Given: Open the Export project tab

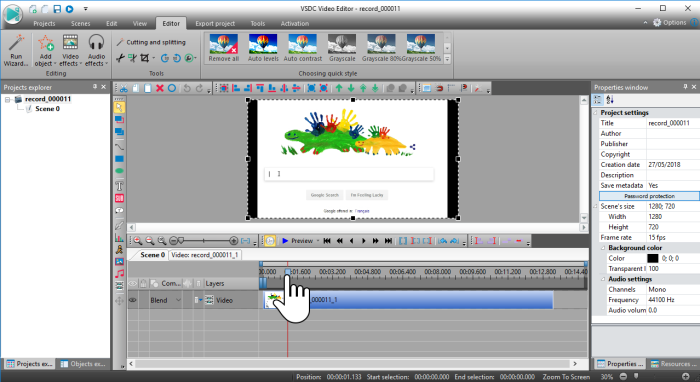Looking at the screenshot, I should coord(215,24).
